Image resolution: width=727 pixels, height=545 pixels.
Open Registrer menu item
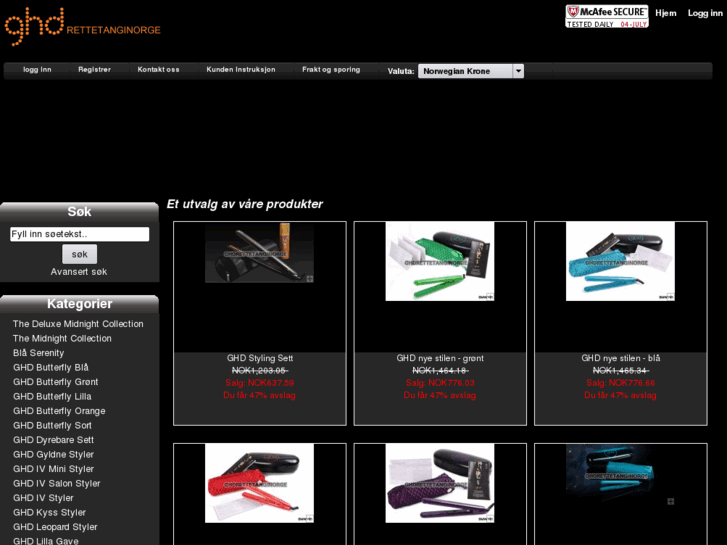(95, 70)
